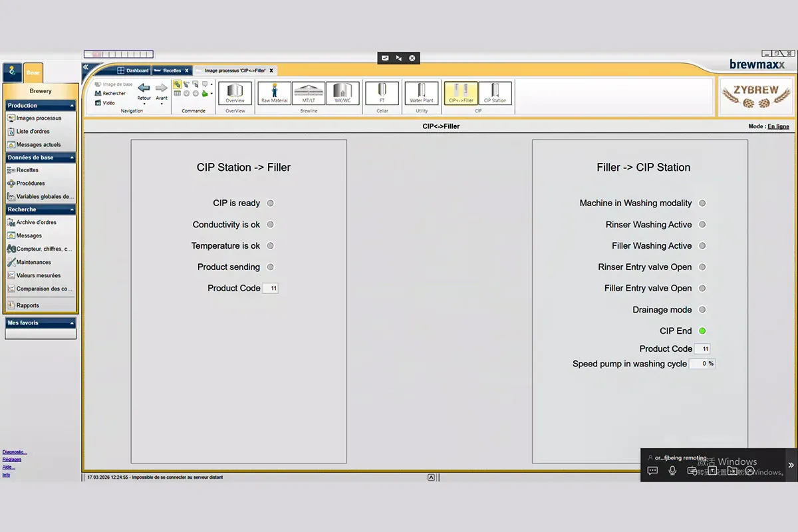The image size is (798, 532).
Task: Expand the status bar message arrow
Action: click(431, 477)
